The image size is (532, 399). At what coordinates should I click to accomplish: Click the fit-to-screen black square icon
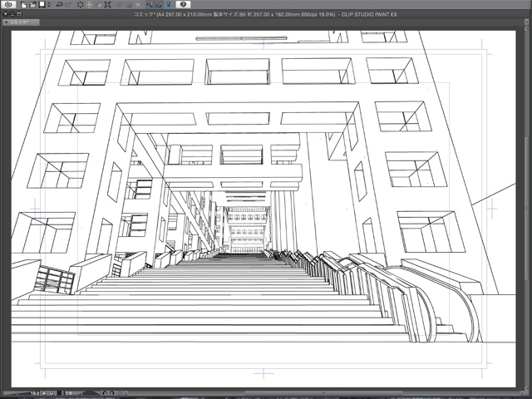[59, 393]
